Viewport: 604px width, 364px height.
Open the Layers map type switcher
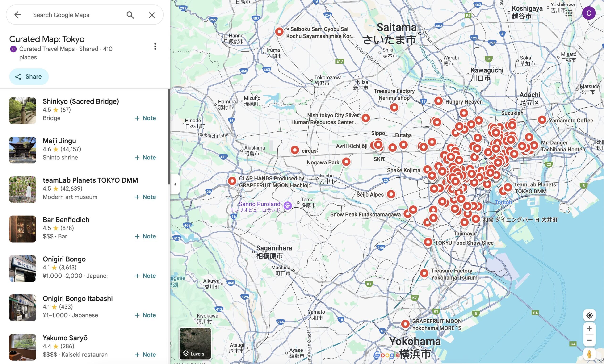tap(195, 344)
